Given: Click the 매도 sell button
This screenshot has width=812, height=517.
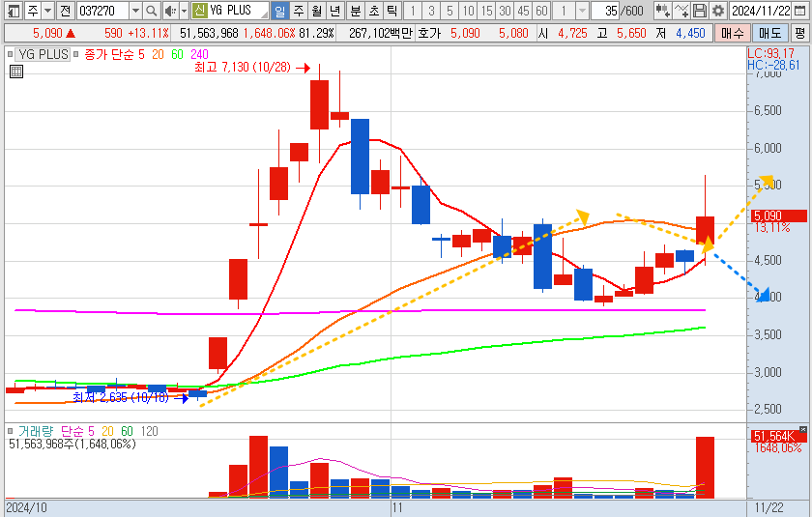Looking at the screenshot, I should tap(770, 34).
